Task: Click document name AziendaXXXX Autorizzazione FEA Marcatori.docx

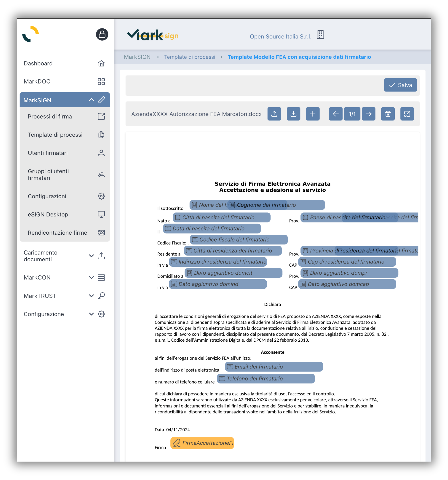Action: (196, 114)
